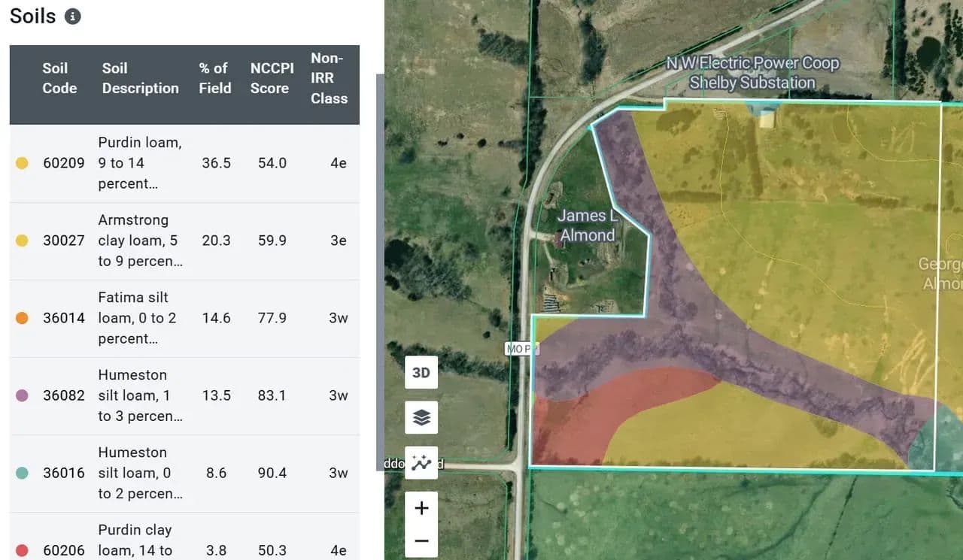The height and width of the screenshot is (560, 963).
Task: Click the soils panel vertical scrollbar
Action: point(380,271)
